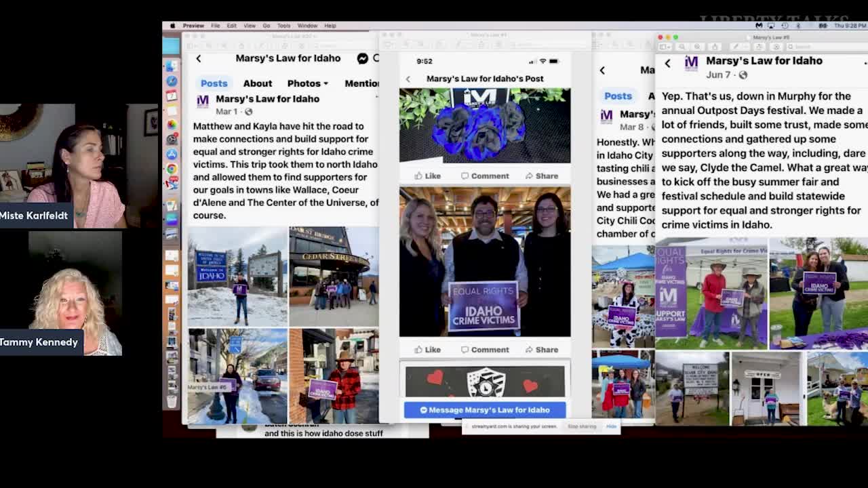This screenshot has width=868, height=488.
Task: Click back arrow beside Marsy's Law for Idaho's Post
Action: pos(408,79)
